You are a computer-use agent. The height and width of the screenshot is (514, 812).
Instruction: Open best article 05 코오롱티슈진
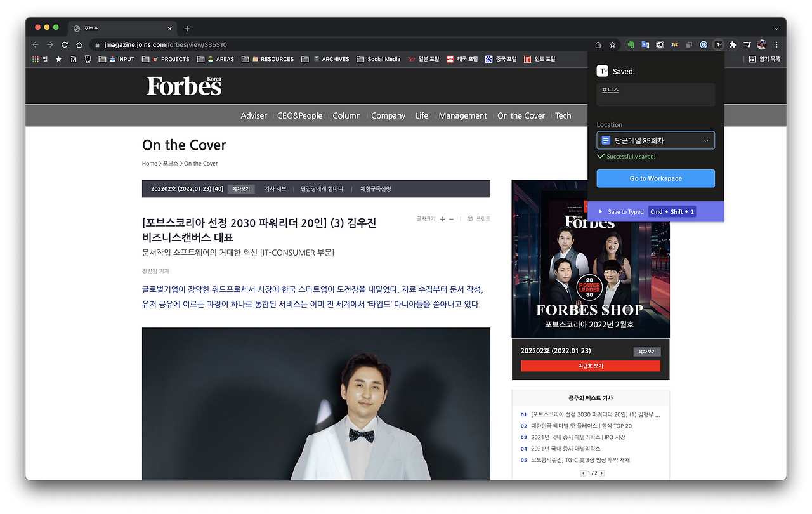click(x=580, y=460)
